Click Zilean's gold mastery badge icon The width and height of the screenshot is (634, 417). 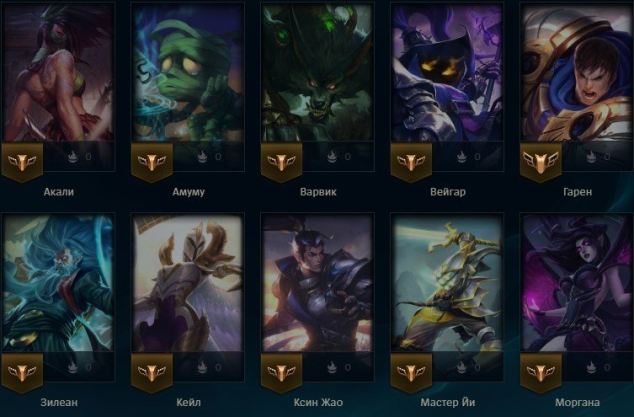(x=22, y=373)
